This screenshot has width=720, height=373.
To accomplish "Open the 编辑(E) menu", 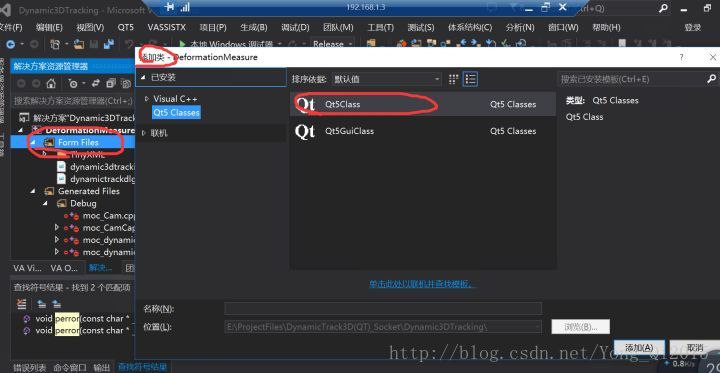I will tap(49, 28).
